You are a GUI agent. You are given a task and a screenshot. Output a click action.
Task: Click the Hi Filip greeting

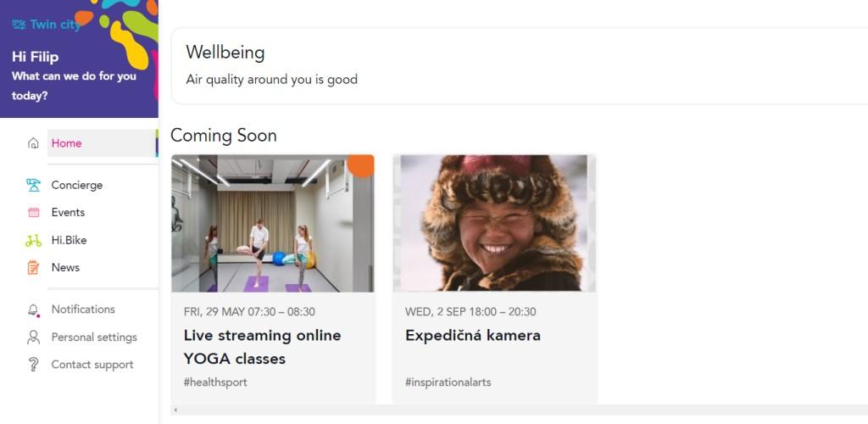[35, 57]
